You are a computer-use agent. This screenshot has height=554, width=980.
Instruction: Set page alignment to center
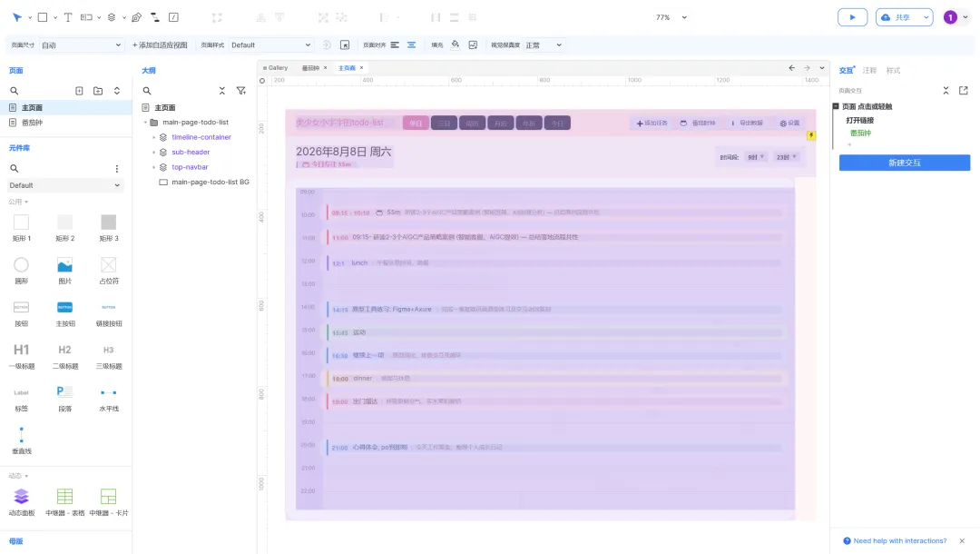[411, 45]
